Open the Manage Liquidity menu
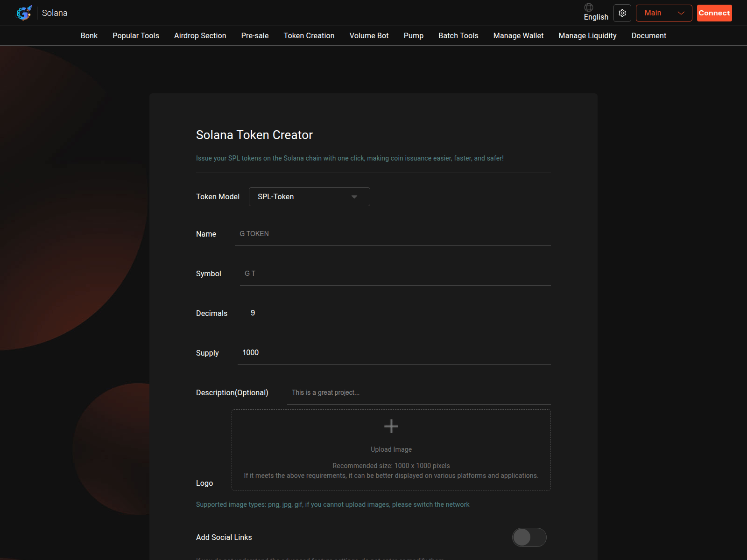 [x=587, y=36]
